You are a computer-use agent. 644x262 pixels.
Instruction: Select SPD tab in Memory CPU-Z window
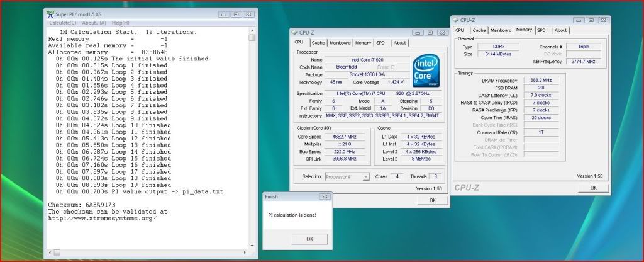(541, 30)
